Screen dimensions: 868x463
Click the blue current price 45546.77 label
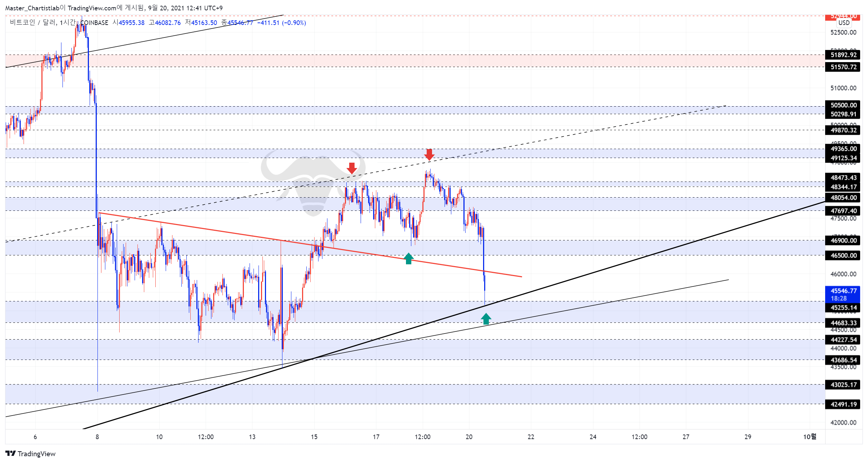point(843,291)
